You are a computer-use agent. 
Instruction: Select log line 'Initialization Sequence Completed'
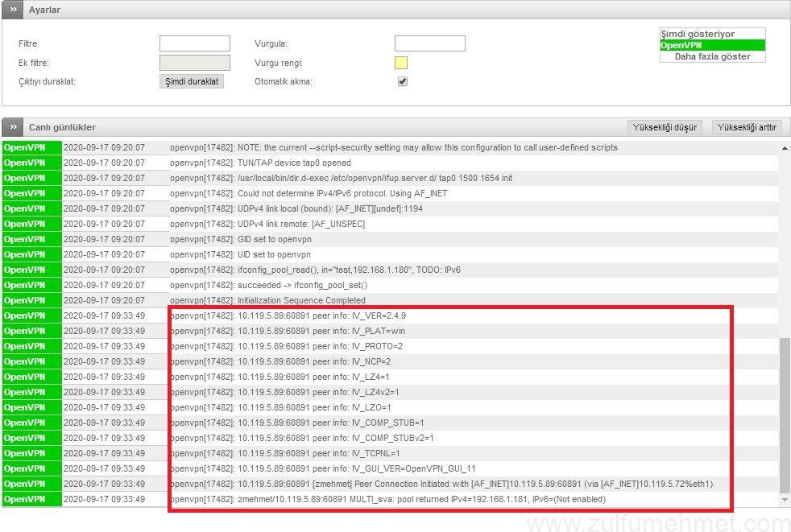(389, 300)
